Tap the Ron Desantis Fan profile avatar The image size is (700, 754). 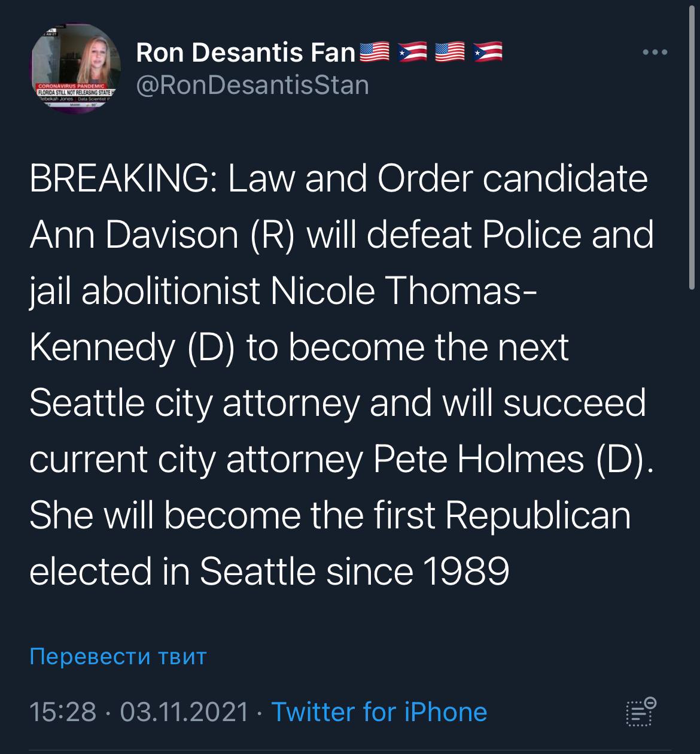click(74, 68)
